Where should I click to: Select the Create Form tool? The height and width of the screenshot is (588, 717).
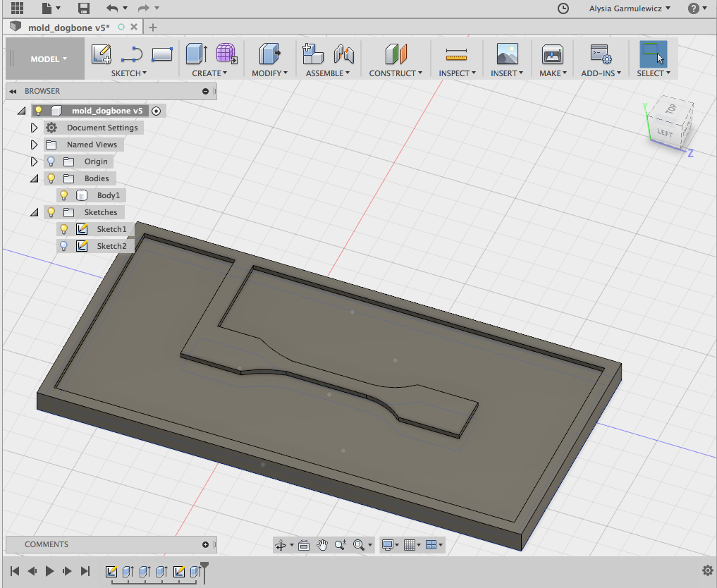[226, 53]
